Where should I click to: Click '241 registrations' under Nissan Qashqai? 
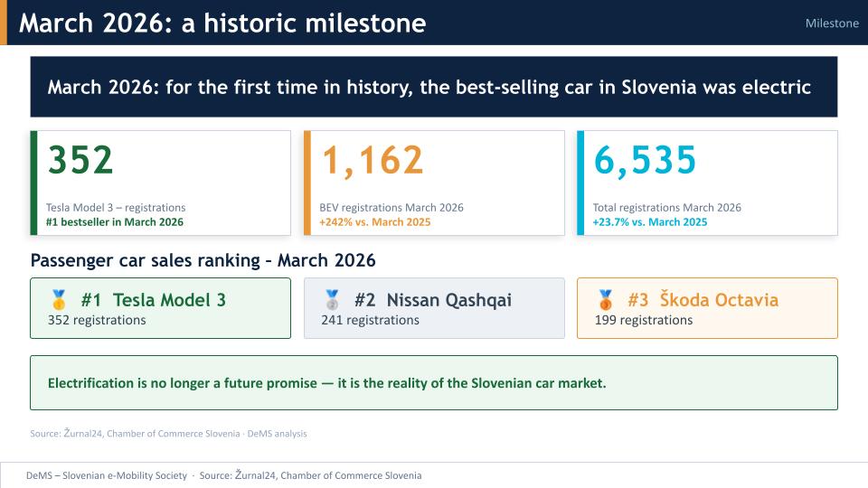370,320
